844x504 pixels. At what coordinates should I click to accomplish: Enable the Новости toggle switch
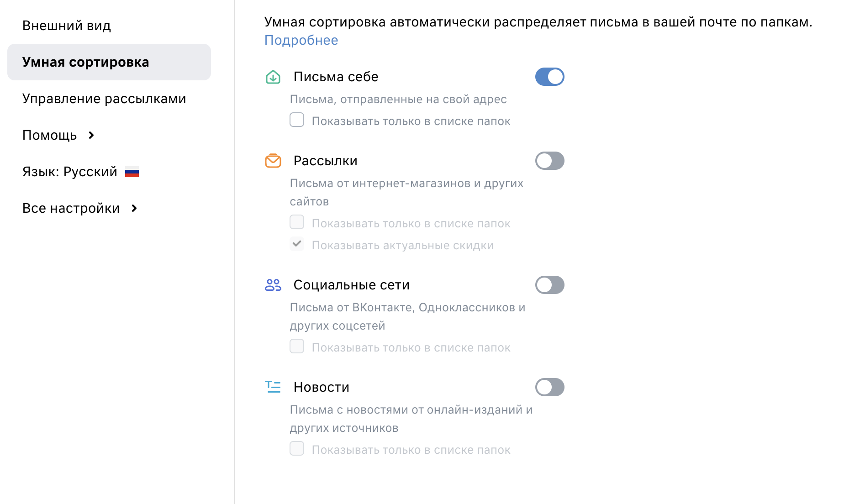tap(550, 387)
